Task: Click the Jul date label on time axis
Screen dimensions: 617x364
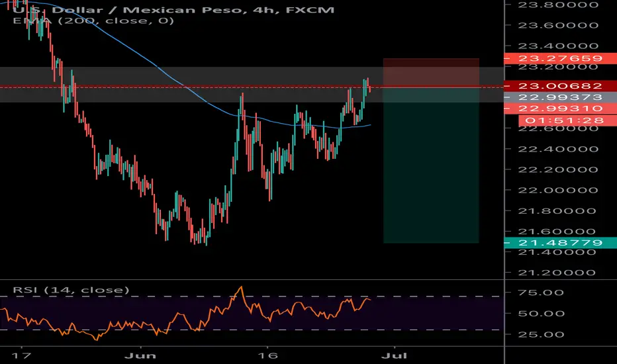Action: (395, 356)
